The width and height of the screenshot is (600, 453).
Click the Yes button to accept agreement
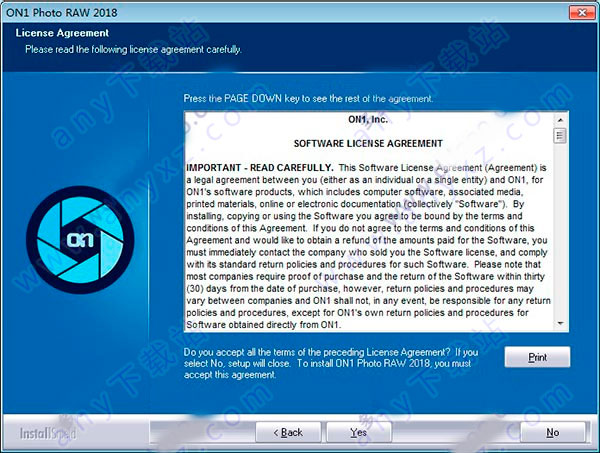(x=359, y=432)
